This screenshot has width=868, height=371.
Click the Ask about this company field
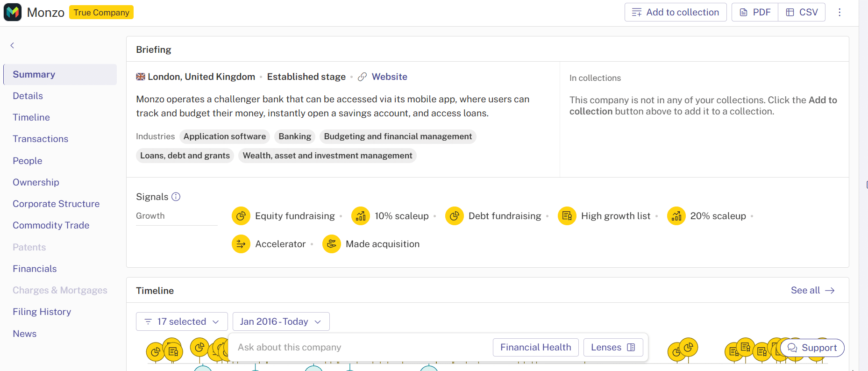(360, 347)
